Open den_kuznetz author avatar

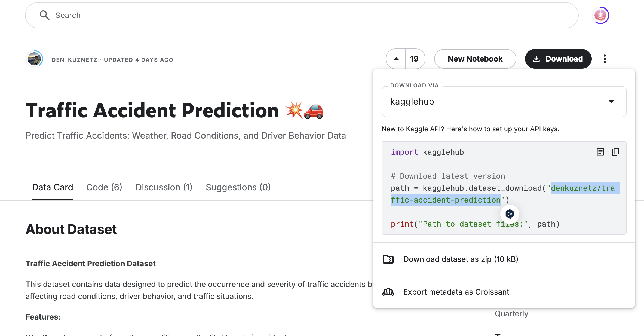tap(35, 59)
